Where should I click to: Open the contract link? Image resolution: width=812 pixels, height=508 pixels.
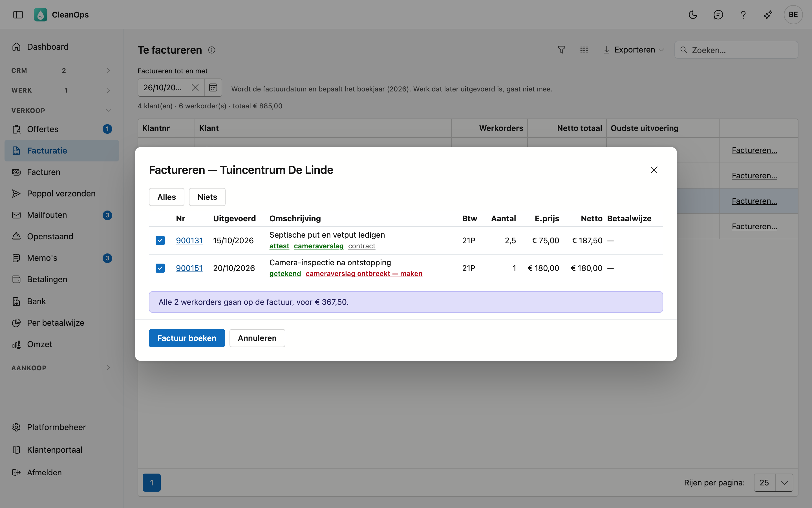pos(361,246)
